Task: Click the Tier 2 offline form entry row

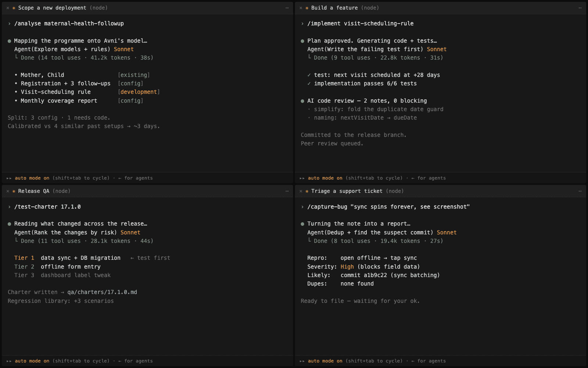Action: coord(57,267)
